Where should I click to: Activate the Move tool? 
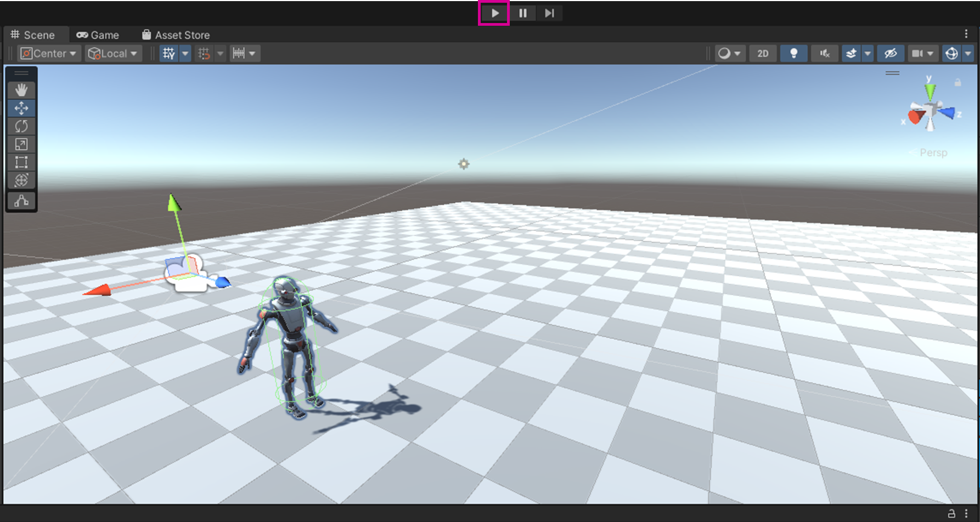click(x=21, y=108)
